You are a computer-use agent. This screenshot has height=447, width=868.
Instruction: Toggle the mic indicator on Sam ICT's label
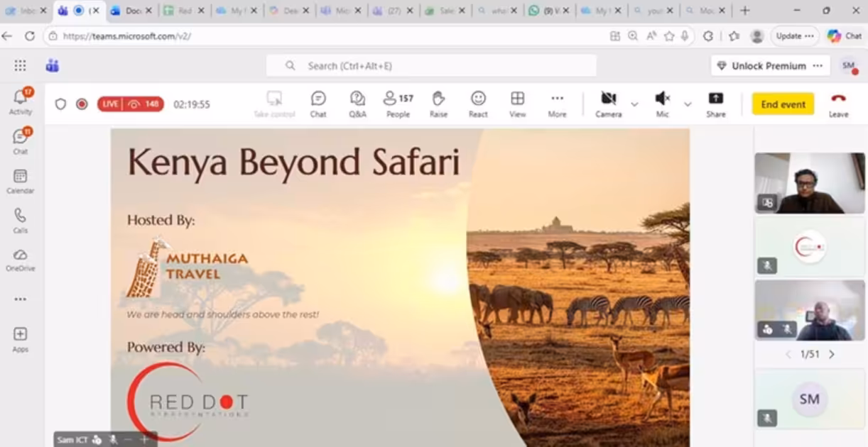tap(97, 440)
